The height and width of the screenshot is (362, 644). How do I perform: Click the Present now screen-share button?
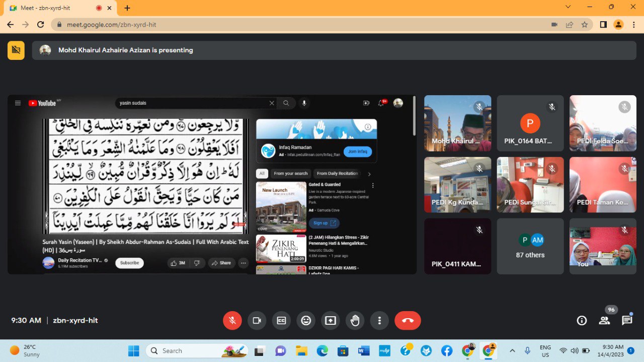(x=331, y=320)
